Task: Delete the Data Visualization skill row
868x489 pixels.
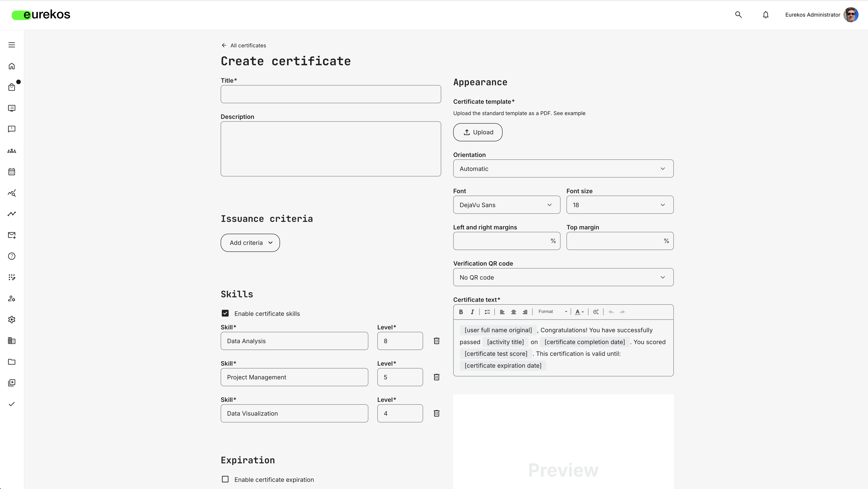Action: click(x=436, y=413)
